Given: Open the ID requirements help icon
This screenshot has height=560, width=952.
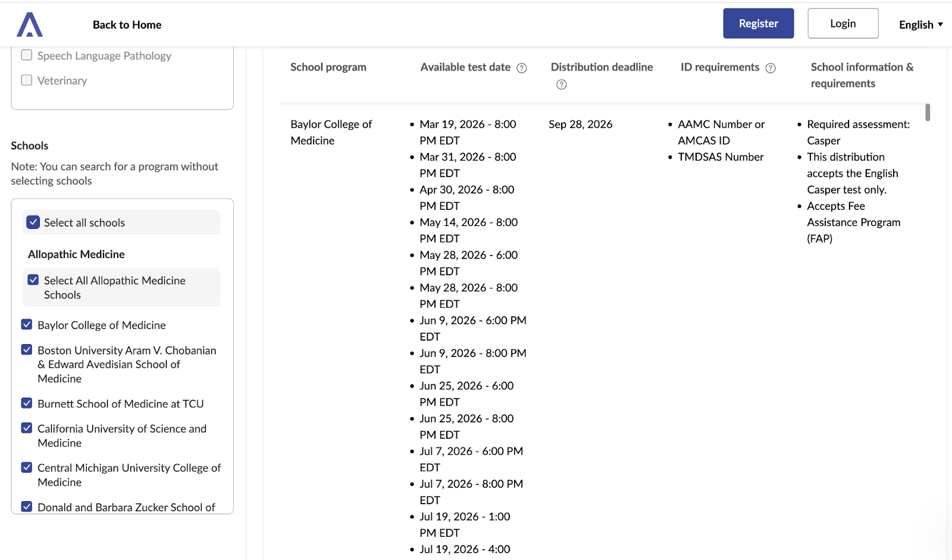Looking at the screenshot, I should click(x=771, y=68).
